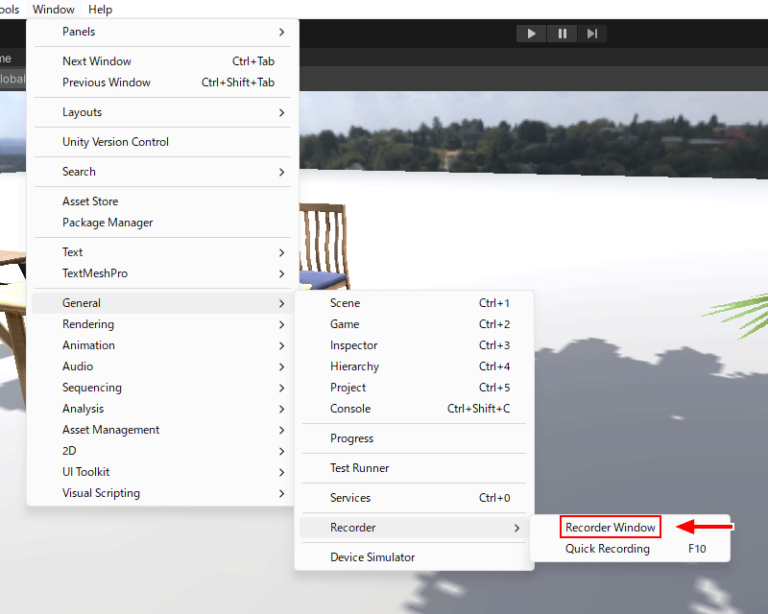Image resolution: width=768 pixels, height=614 pixels.
Task: Open the Help menu
Action: 100,9
